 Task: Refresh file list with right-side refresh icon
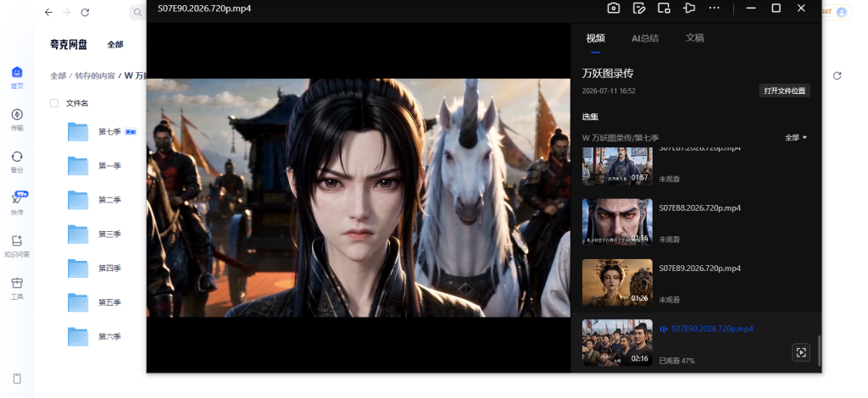tap(837, 75)
